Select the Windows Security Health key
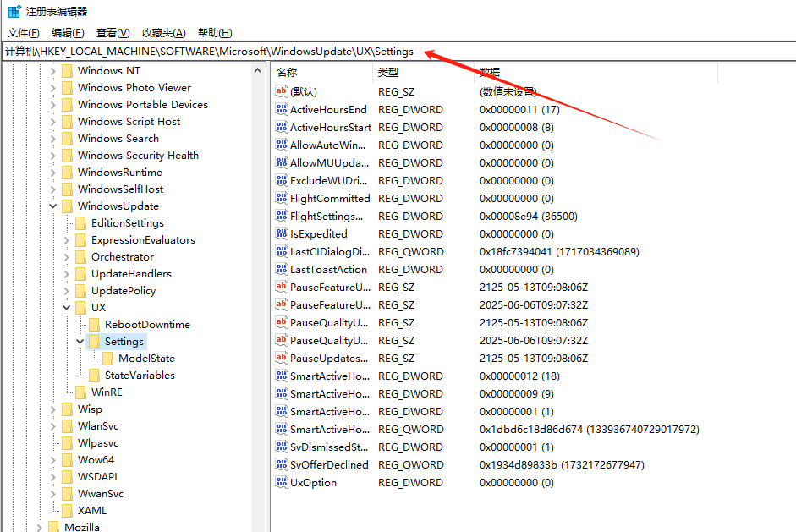This screenshot has width=796, height=532. [138, 156]
